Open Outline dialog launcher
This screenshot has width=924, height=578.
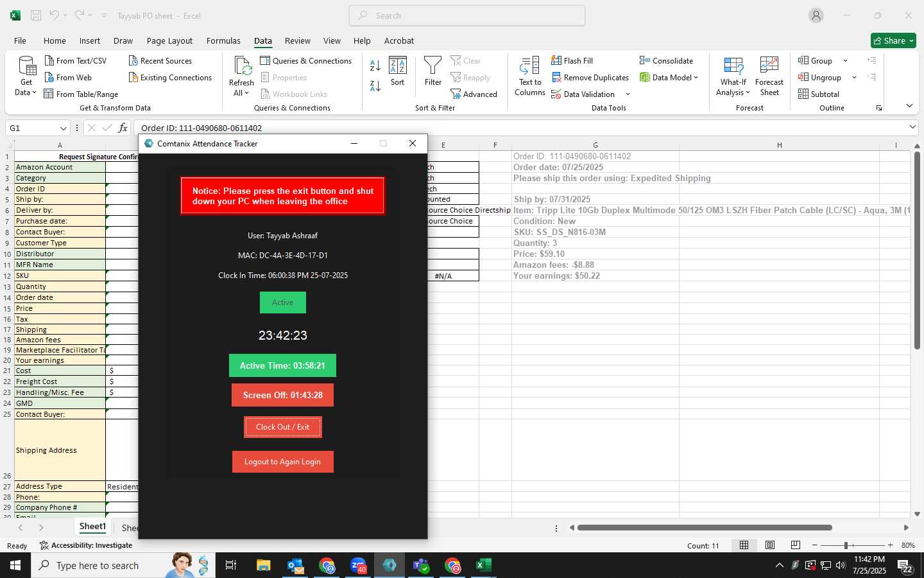tap(879, 109)
